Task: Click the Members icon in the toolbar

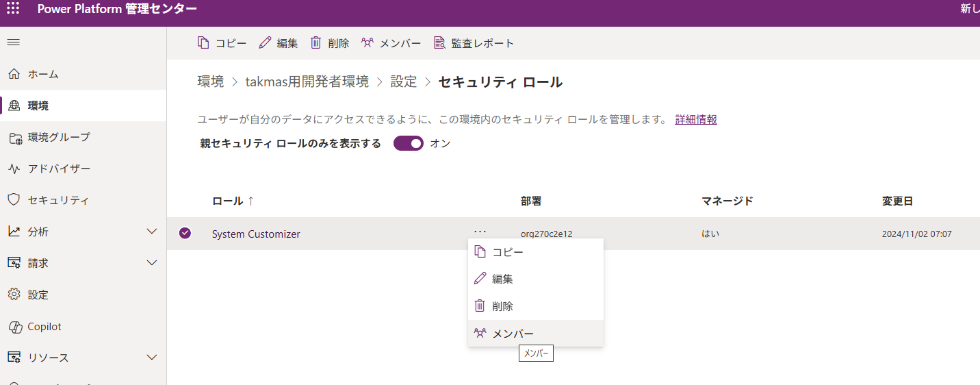Action: 367,42
